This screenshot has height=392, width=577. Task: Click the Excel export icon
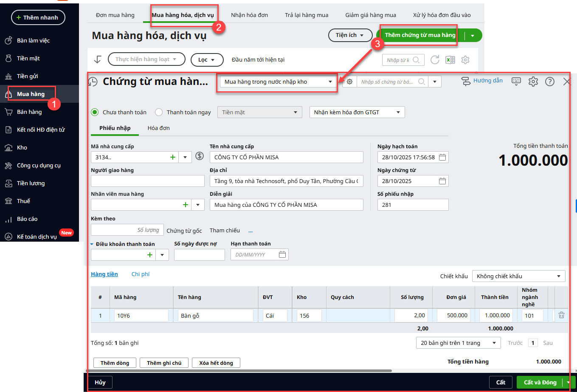[x=450, y=60]
